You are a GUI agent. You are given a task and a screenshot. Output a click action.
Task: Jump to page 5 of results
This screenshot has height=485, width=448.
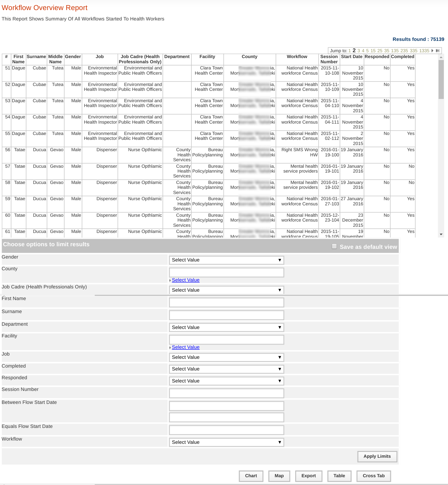[368, 51]
